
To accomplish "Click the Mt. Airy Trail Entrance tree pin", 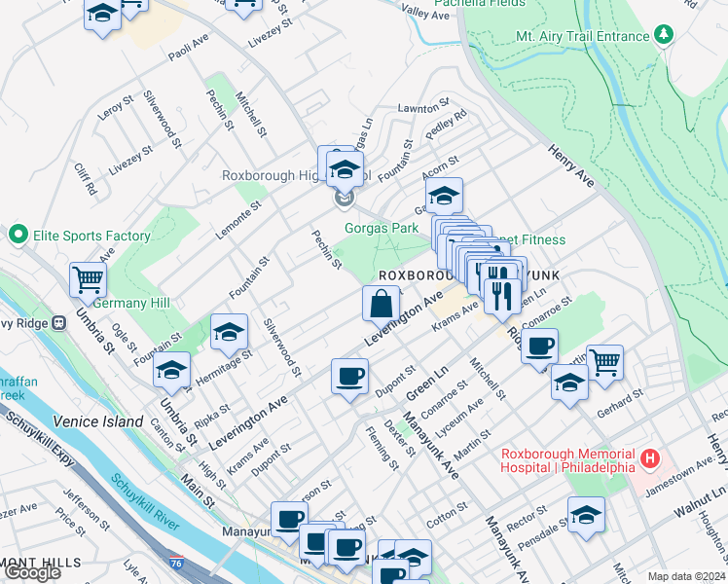I will [x=664, y=35].
